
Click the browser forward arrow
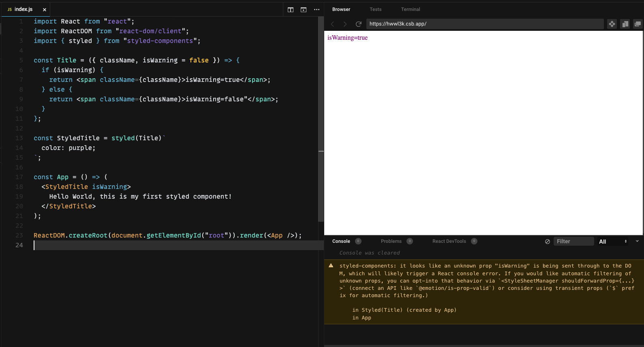coord(345,24)
